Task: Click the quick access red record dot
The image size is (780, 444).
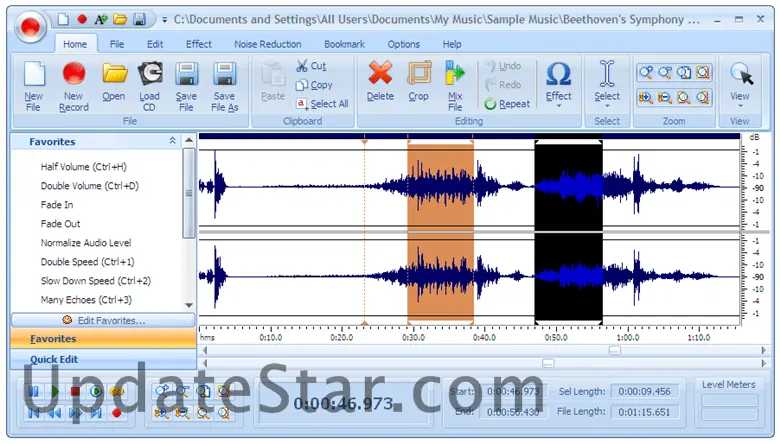Action: 82,19
